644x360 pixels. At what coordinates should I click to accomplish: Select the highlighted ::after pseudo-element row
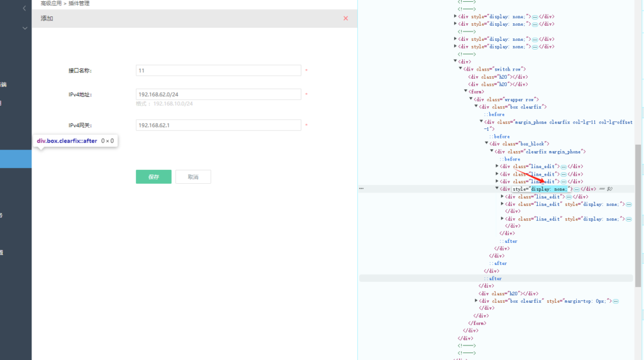[496, 278]
